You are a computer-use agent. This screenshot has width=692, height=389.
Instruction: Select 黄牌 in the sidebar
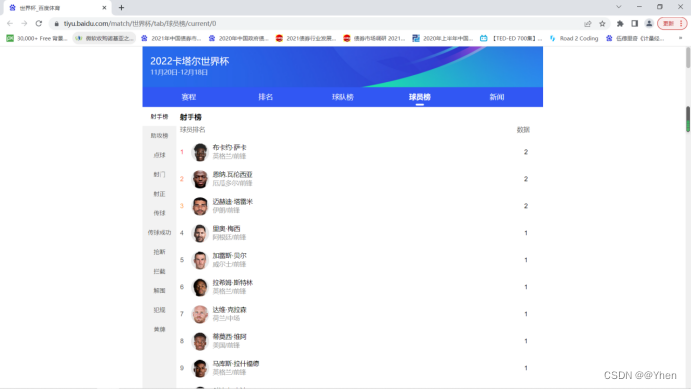coord(159,329)
